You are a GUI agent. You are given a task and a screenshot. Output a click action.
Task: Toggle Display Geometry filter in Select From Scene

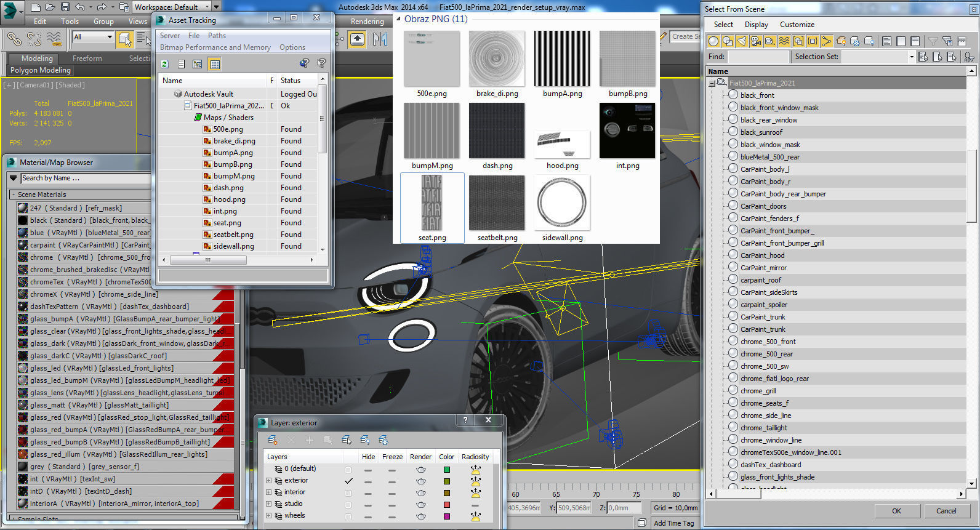coord(713,41)
